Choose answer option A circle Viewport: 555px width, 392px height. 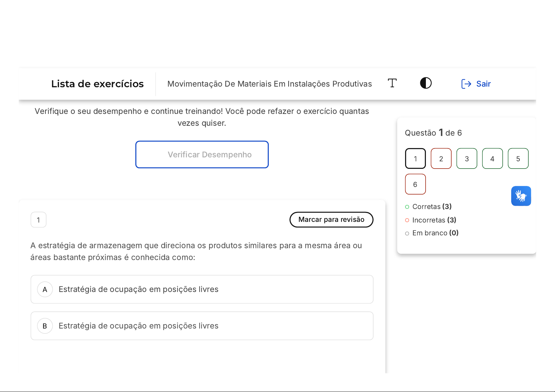tap(45, 289)
